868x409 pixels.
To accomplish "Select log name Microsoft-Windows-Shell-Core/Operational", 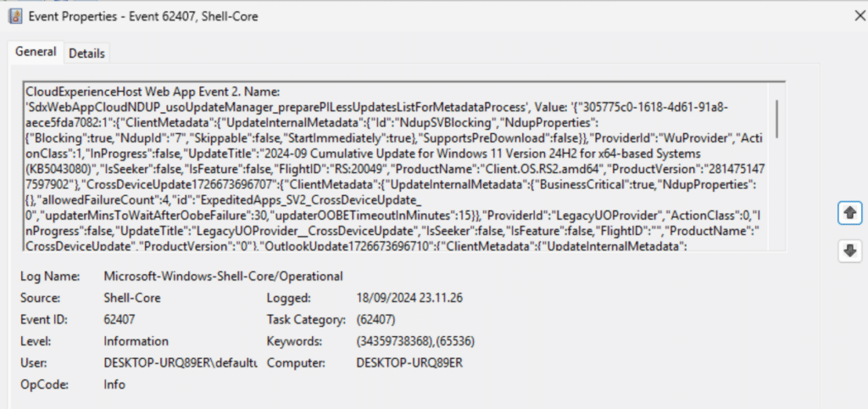I will [x=223, y=276].
